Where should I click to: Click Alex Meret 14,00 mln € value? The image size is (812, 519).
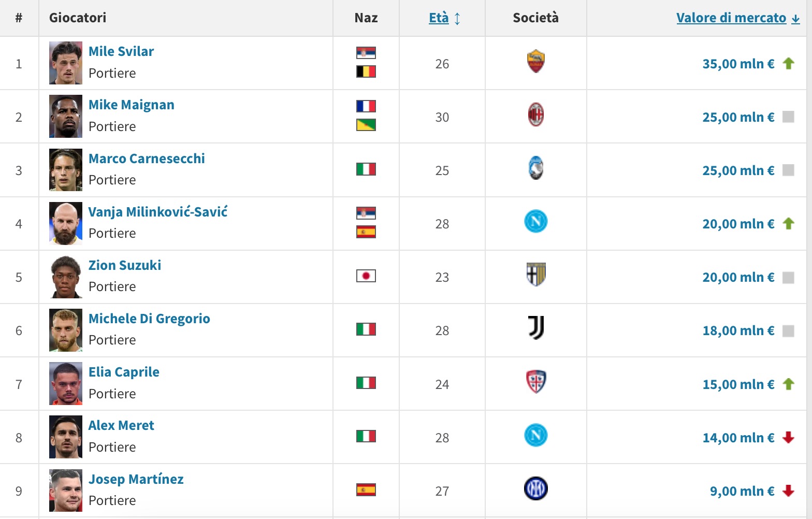pyautogui.click(x=738, y=438)
